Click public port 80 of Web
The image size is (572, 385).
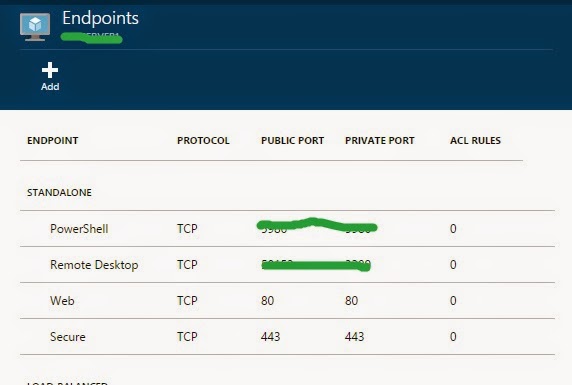pyautogui.click(x=267, y=301)
